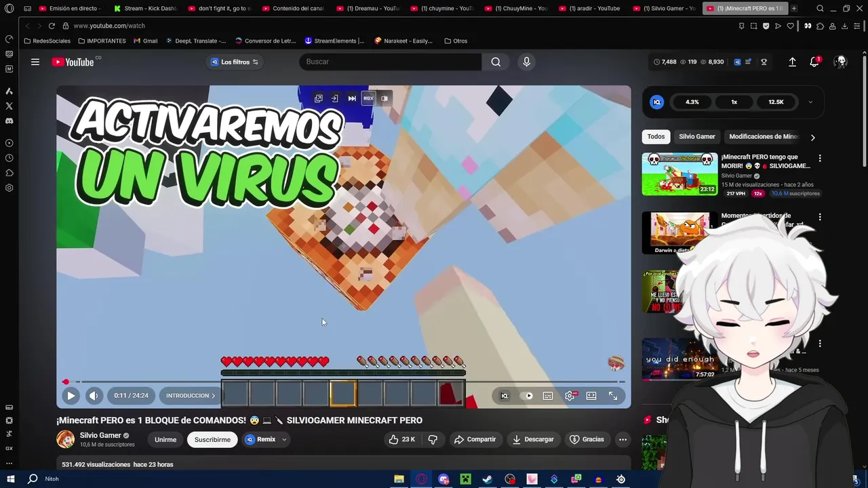Click vidIQ icon in player controls
The width and height of the screenshot is (868, 488).
coord(504,396)
